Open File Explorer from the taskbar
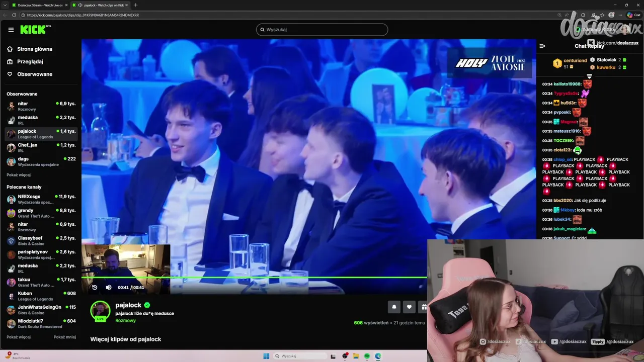The height and width of the screenshot is (362, 644). pyautogui.click(x=356, y=356)
